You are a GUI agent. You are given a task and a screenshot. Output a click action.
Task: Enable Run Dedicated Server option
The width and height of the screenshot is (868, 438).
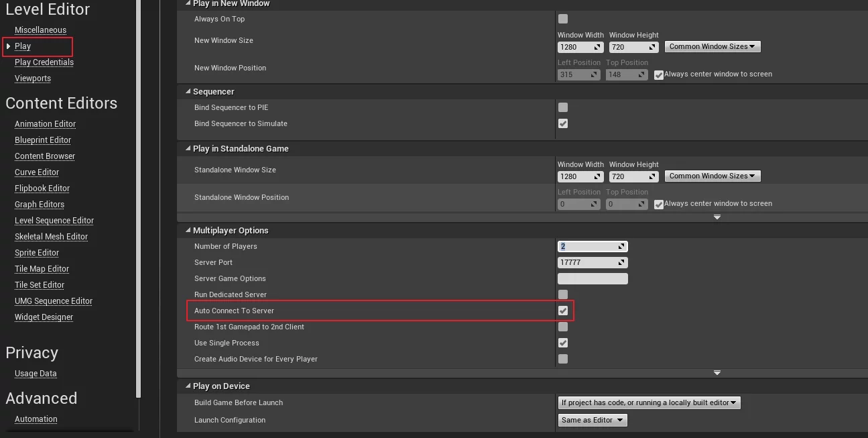tap(563, 294)
